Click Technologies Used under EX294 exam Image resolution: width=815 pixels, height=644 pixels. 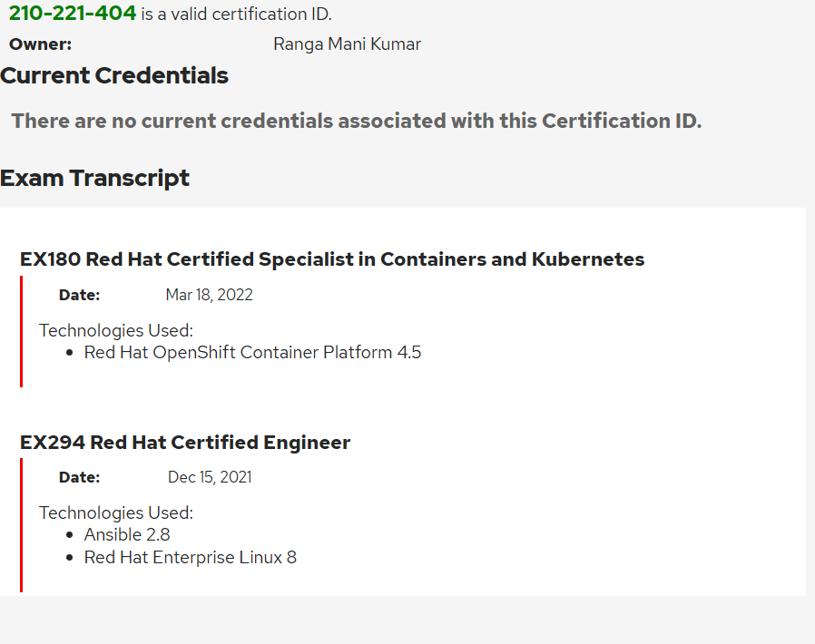tap(116, 512)
